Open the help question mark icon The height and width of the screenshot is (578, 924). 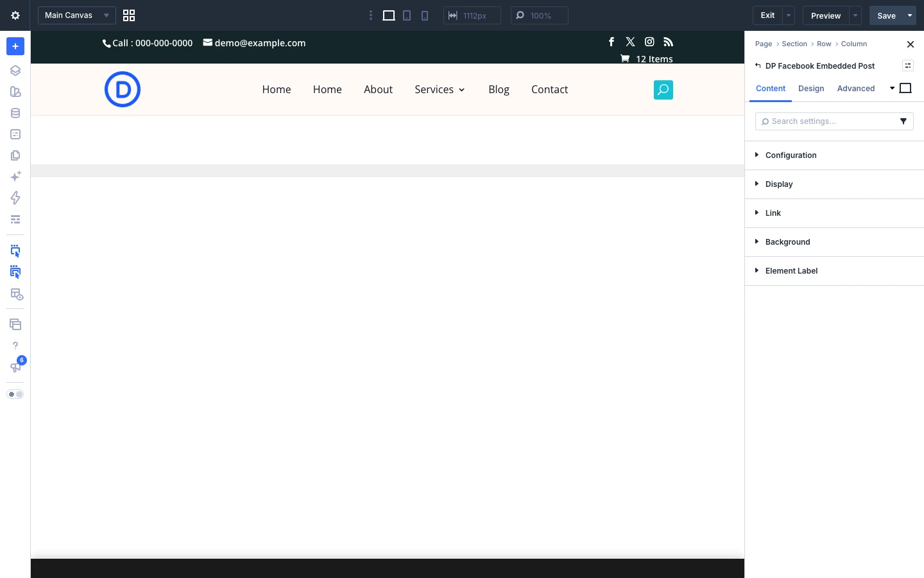(15, 346)
